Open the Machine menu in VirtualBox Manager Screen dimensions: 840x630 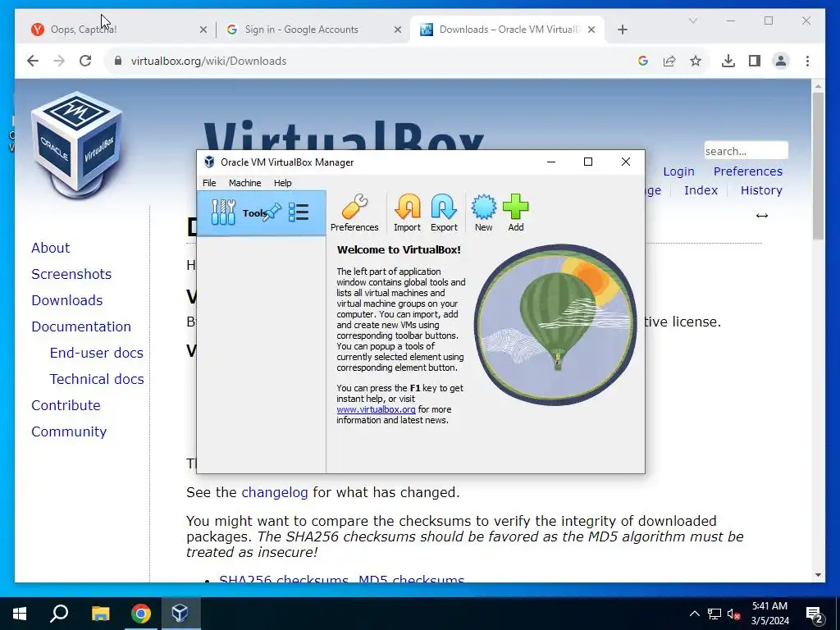point(244,183)
